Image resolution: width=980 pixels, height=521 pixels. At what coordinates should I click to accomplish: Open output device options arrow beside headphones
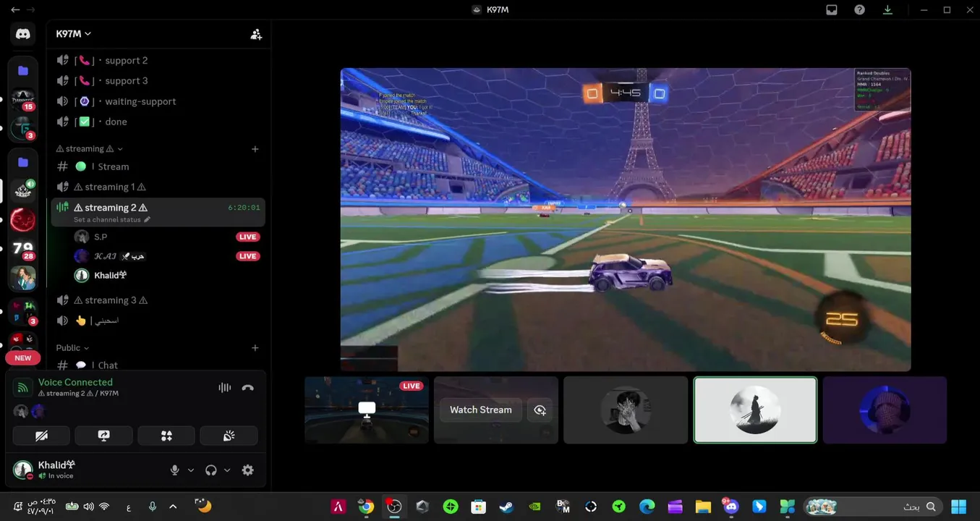click(x=227, y=470)
